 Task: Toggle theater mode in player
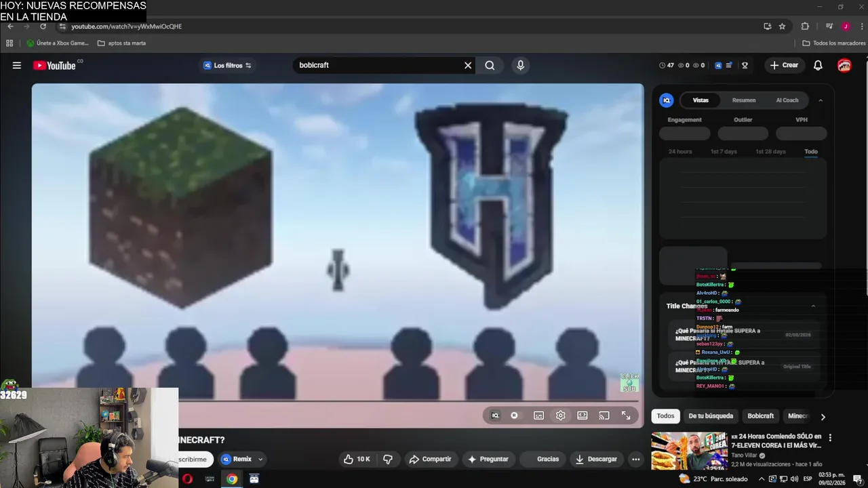point(583,415)
